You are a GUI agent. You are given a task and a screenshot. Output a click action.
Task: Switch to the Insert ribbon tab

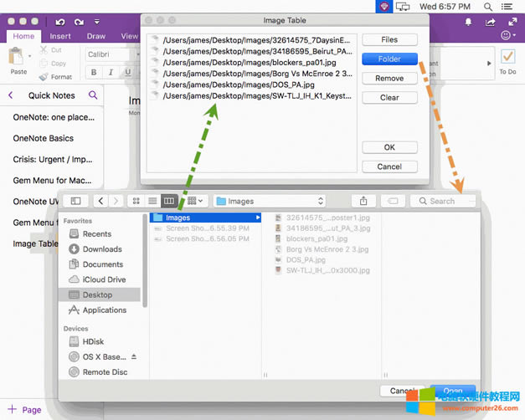click(x=60, y=36)
